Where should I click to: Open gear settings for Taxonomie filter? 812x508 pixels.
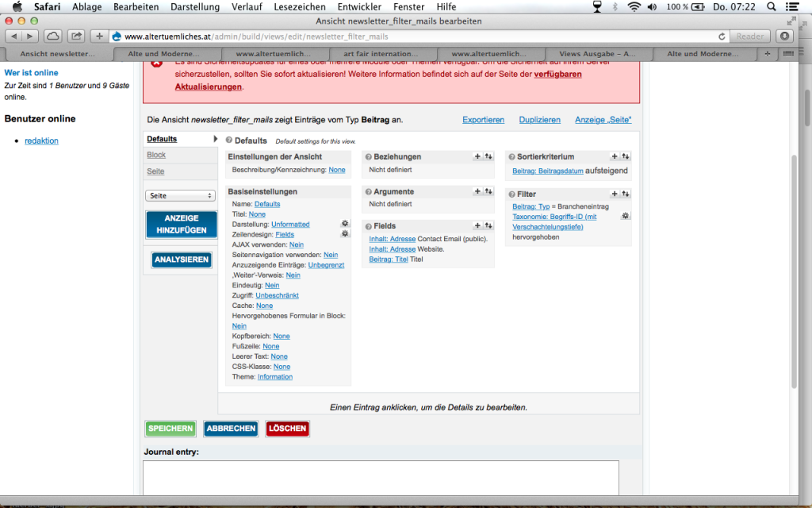(x=625, y=216)
